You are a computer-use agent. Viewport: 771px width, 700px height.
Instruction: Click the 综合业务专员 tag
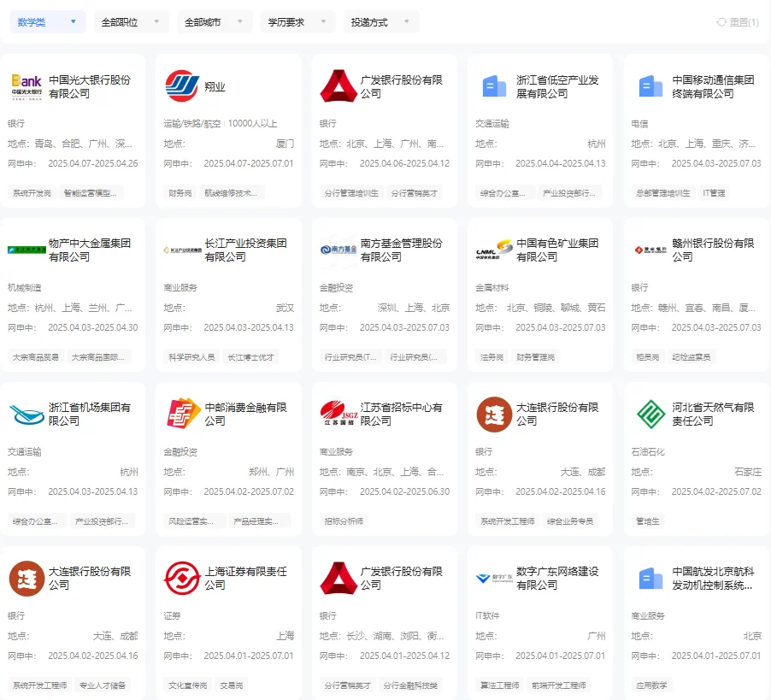(x=570, y=521)
